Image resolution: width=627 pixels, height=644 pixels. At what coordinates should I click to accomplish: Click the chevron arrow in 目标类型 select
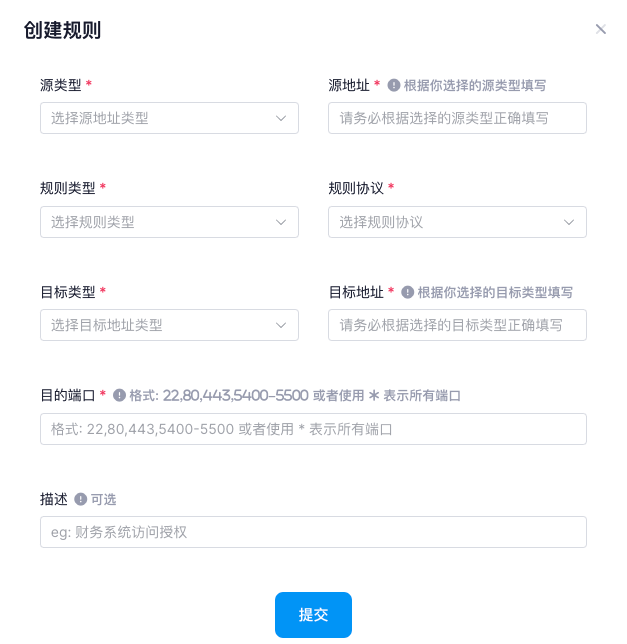pos(281,326)
